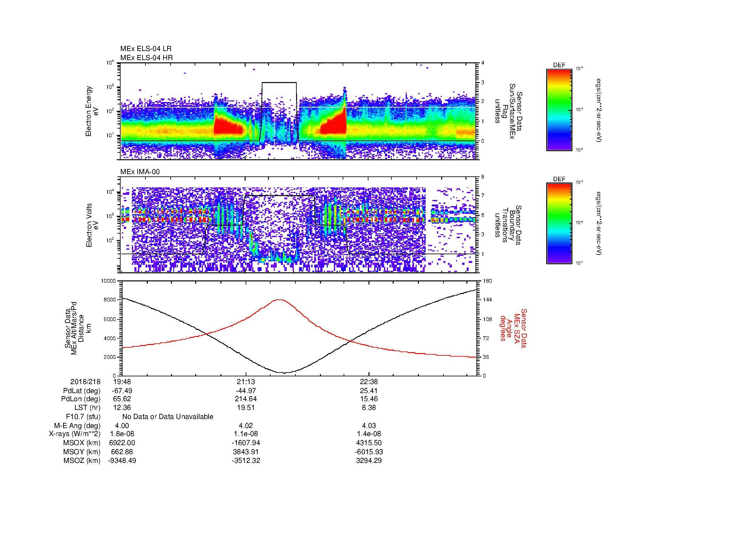Click the red 'MEx SZA Angle degrees' axis label
Viewport: 756px width, 534px height.
[x=513, y=328]
